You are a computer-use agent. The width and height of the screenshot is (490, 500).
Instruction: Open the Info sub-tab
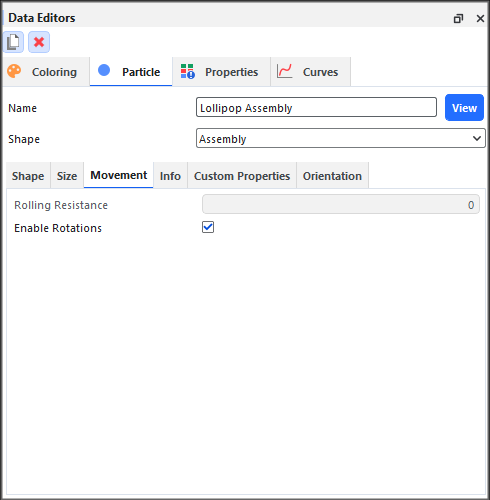pyautogui.click(x=170, y=176)
